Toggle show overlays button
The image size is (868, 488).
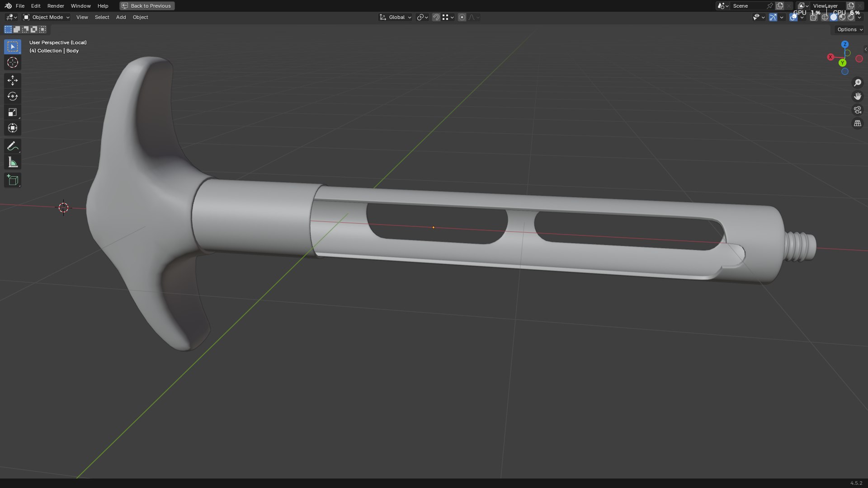click(x=793, y=17)
